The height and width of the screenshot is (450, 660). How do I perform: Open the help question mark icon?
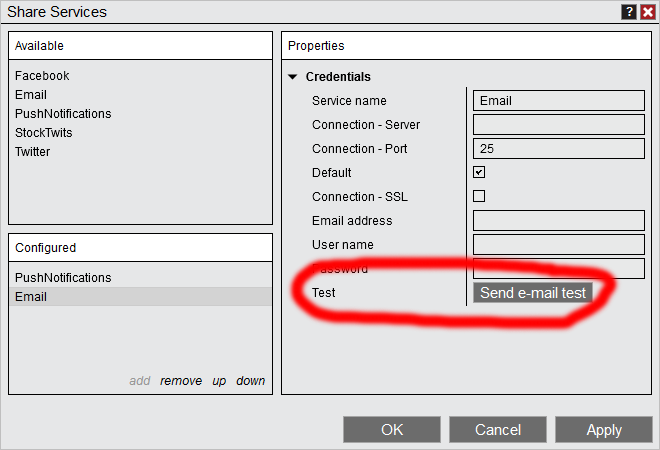[x=628, y=12]
